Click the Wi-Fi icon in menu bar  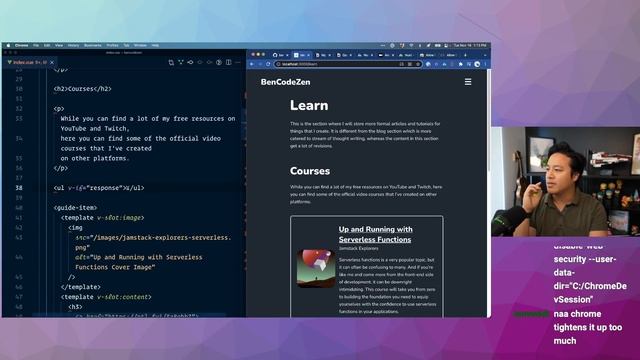click(411, 45)
